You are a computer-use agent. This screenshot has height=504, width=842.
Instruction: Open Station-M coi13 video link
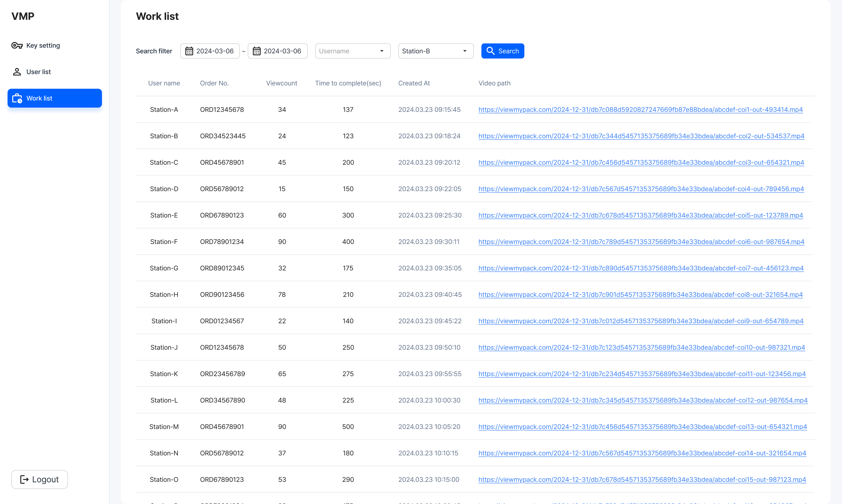pos(642,427)
